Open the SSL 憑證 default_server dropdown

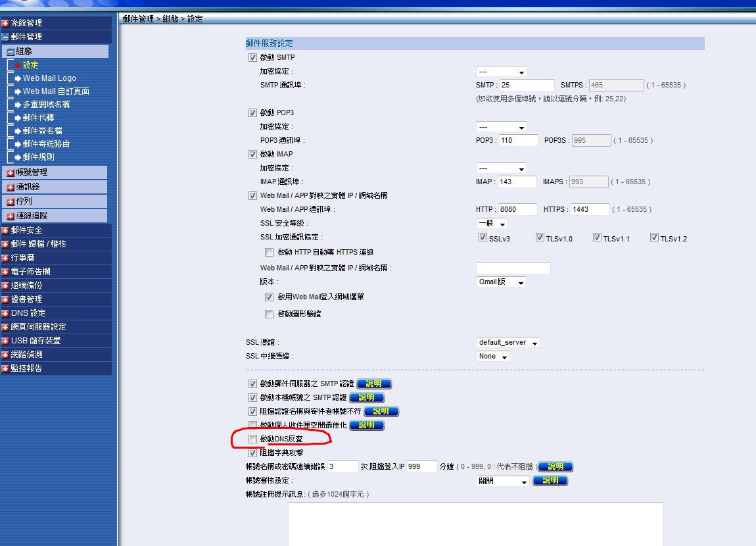(508, 343)
